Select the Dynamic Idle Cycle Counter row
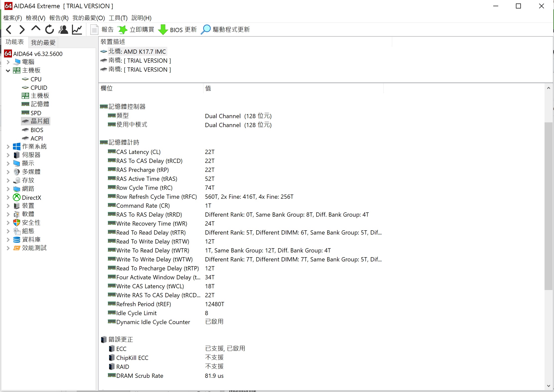This screenshot has height=392, width=554. pyautogui.click(x=241, y=322)
